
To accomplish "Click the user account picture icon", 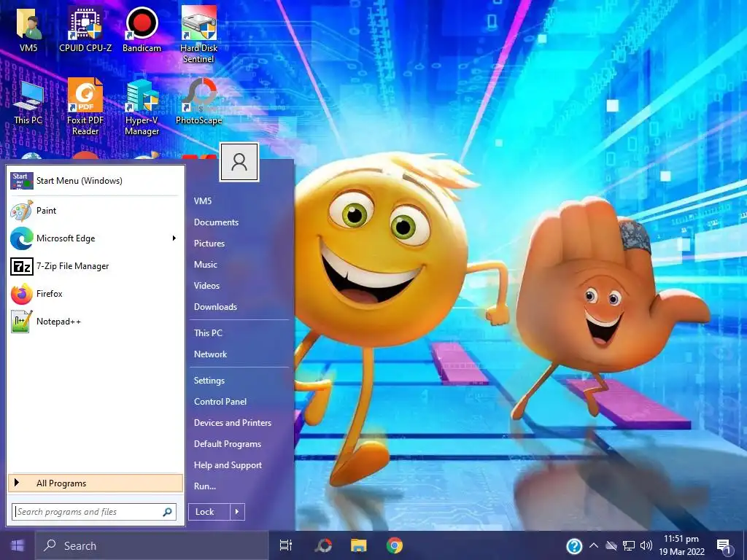I will pos(239,162).
